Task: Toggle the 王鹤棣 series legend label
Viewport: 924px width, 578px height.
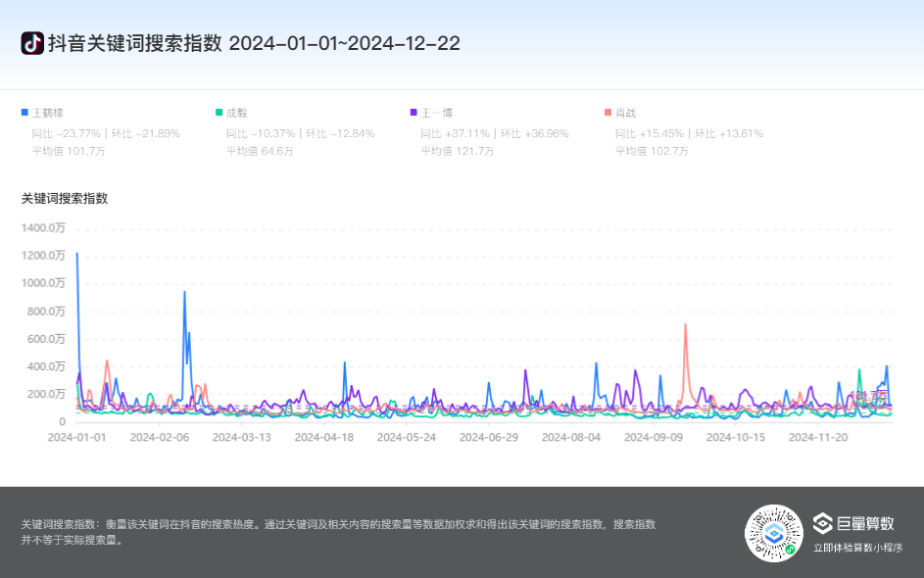Action: 48,113
